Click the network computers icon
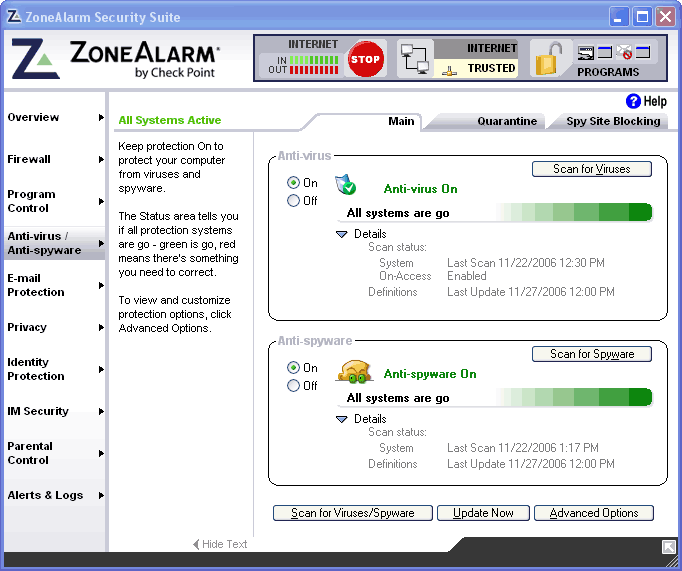The image size is (682, 571). (x=415, y=58)
